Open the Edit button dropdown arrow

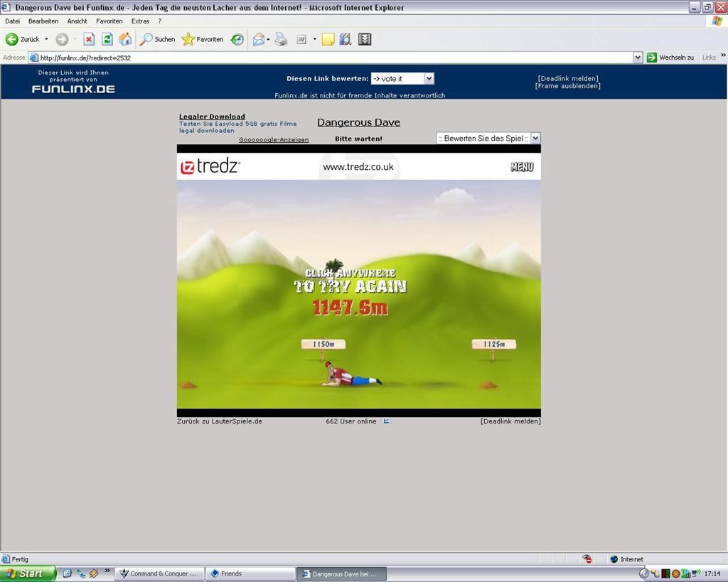tap(315, 40)
